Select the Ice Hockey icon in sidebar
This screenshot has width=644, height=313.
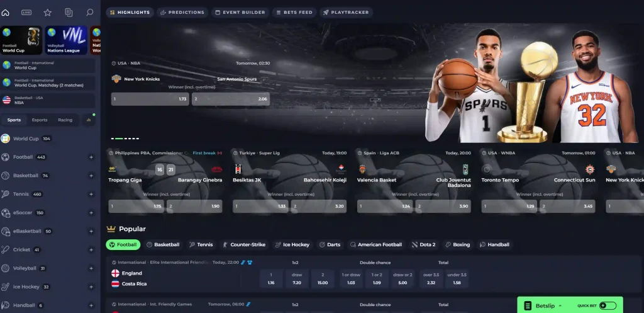point(5,287)
